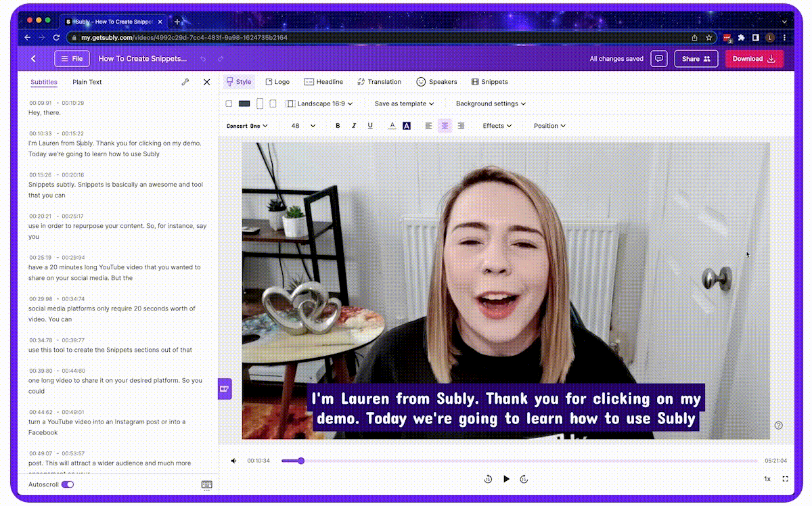Reload the browser page
The image size is (812, 506).
click(56, 38)
